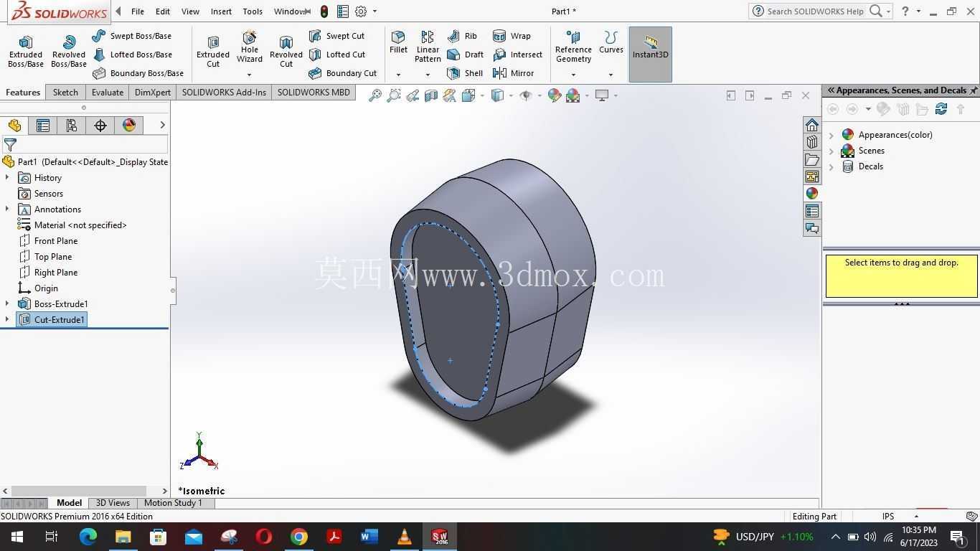Open the Hole Wizard tool
Screen dimensions: 980x551
click(x=250, y=47)
